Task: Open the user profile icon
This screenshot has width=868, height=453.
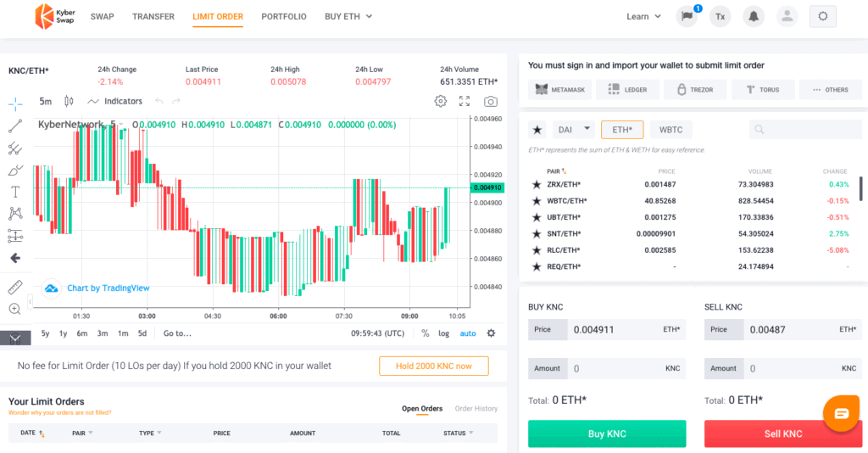Action: (x=787, y=17)
